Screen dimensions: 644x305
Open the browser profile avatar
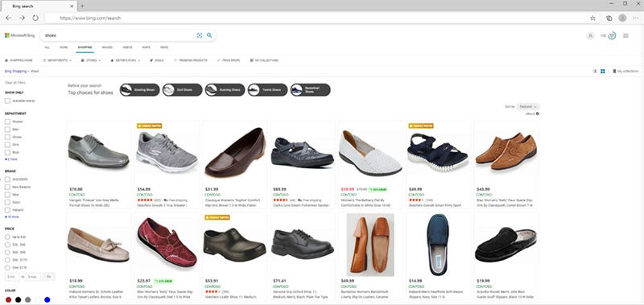pyautogui.click(x=622, y=18)
